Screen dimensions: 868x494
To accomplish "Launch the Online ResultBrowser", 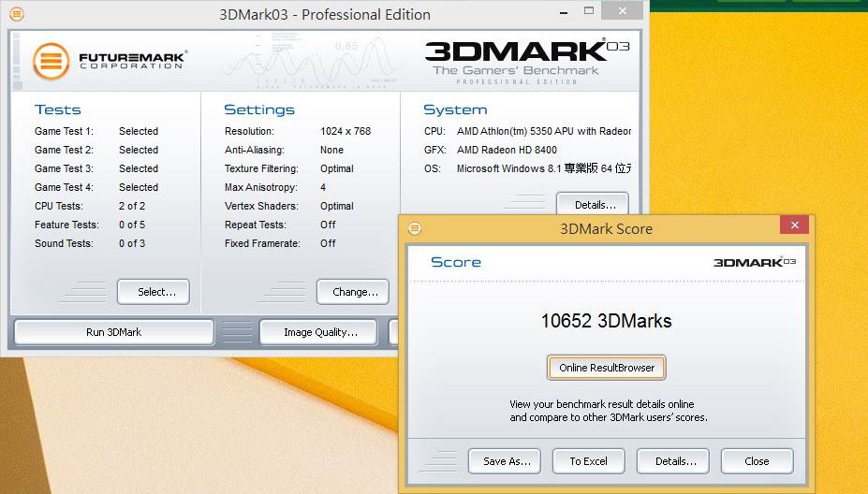I will (x=607, y=368).
